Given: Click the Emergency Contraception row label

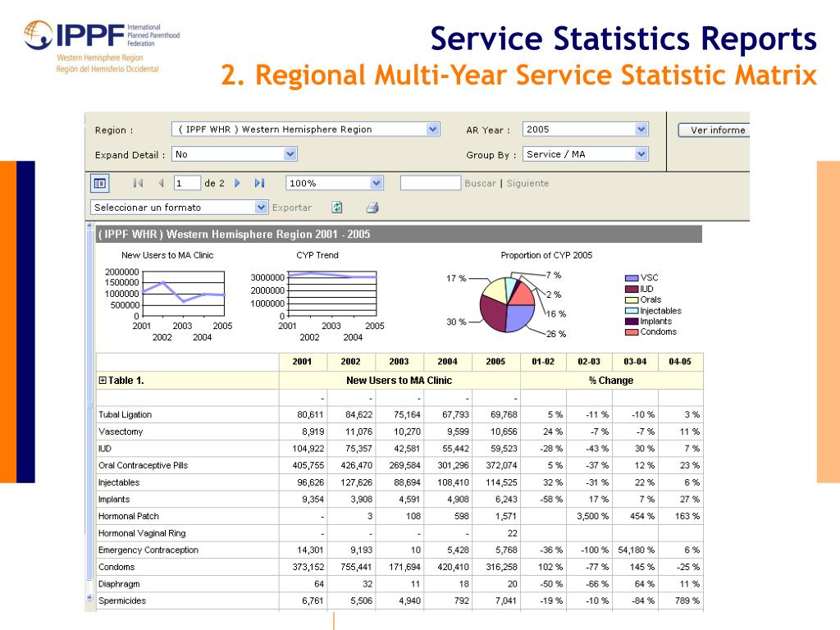Looking at the screenshot, I should 148,550.
